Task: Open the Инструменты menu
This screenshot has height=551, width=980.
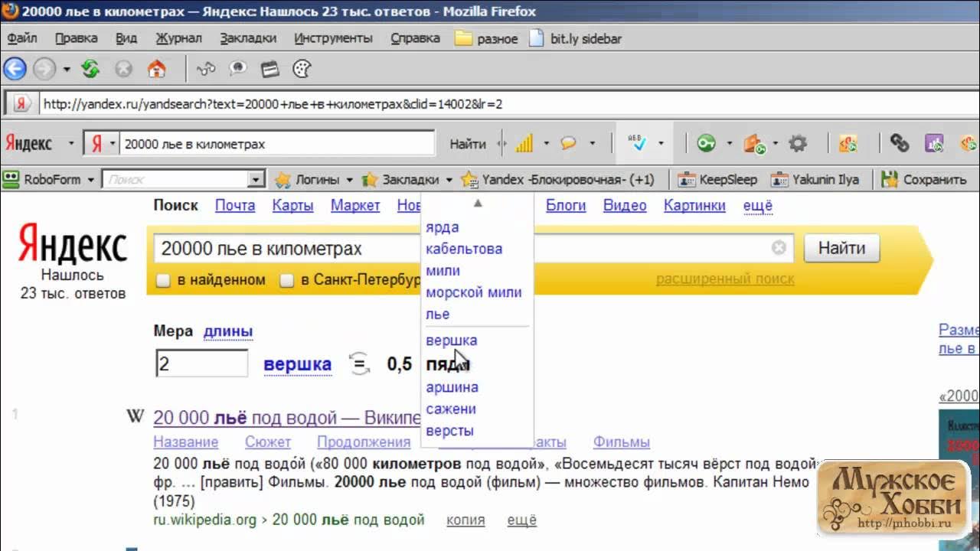Action: [x=333, y=38]
